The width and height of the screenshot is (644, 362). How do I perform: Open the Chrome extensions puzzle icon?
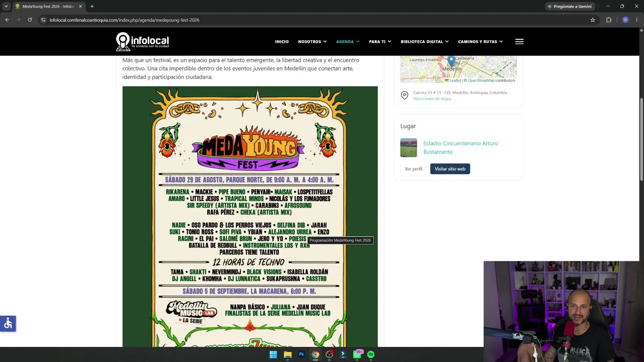pyautogui.click(x=609, y=20)
